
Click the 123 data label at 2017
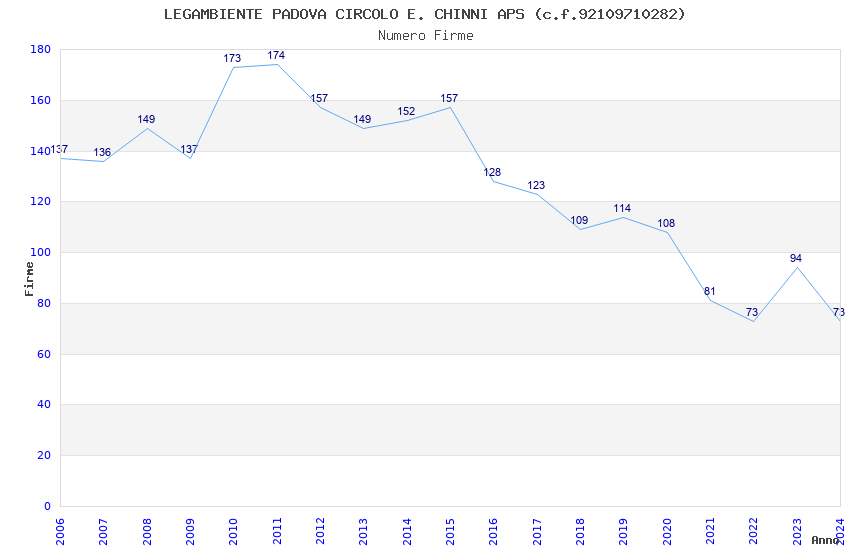536,185
